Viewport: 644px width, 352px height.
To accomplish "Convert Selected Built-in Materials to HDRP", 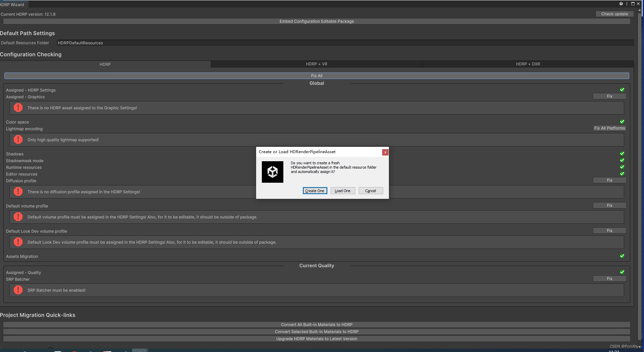I will [x=317, y=332].
